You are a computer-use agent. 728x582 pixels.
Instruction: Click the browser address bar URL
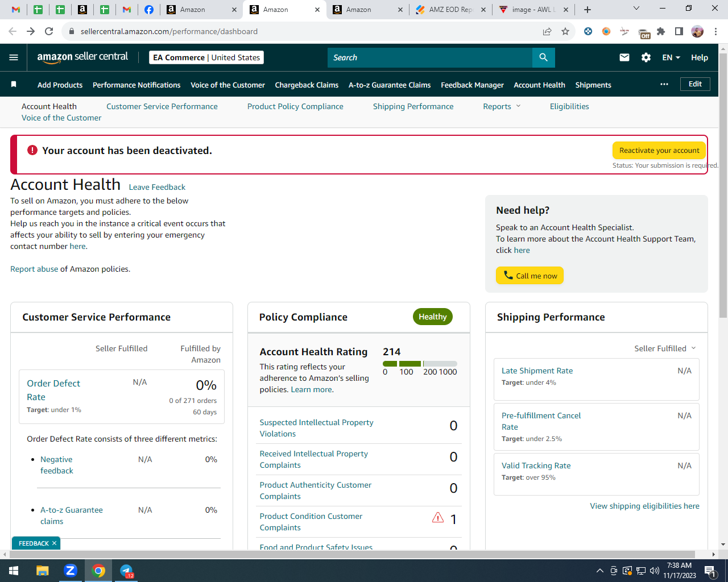coord(169,31)
